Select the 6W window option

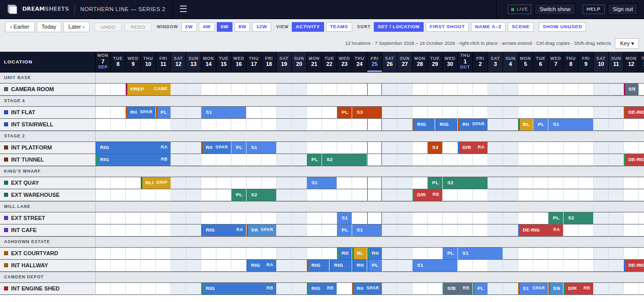coord(224,27)
